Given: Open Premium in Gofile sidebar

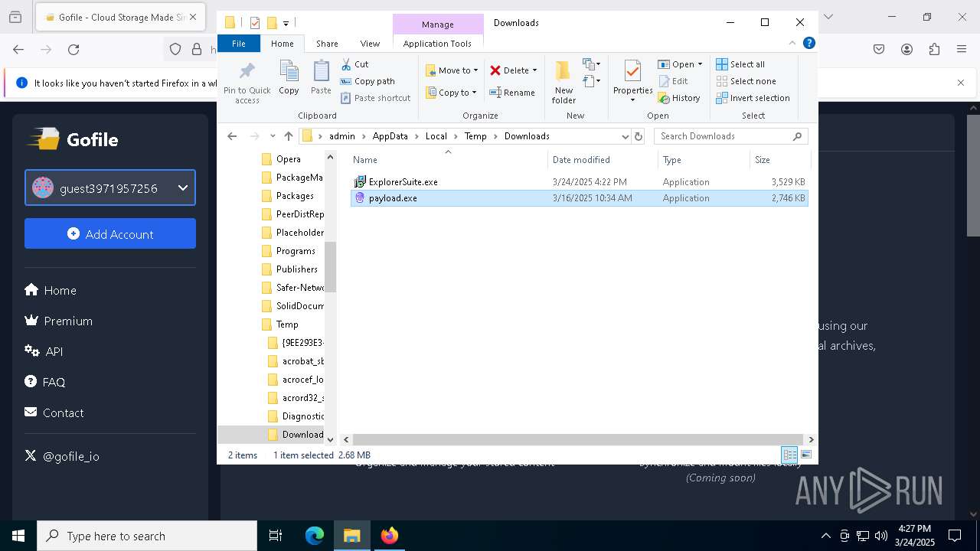Looking at the screenshot, I should (59, 321).
